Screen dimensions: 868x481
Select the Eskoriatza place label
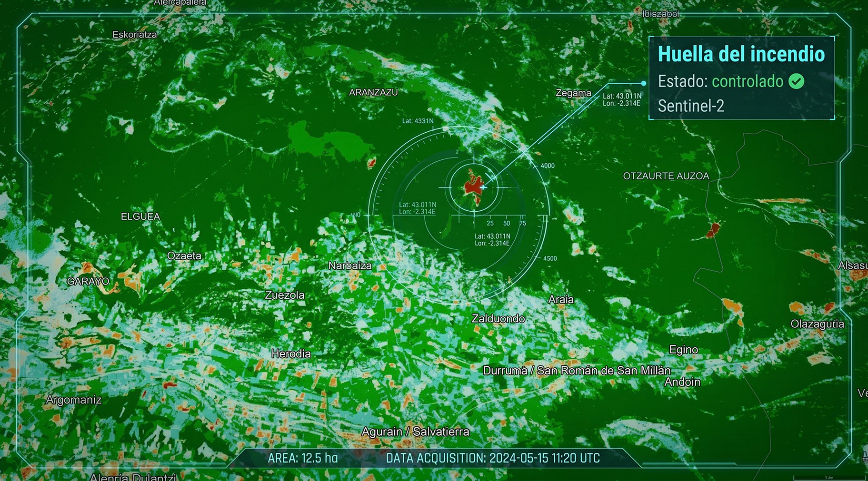coord(134,34)
